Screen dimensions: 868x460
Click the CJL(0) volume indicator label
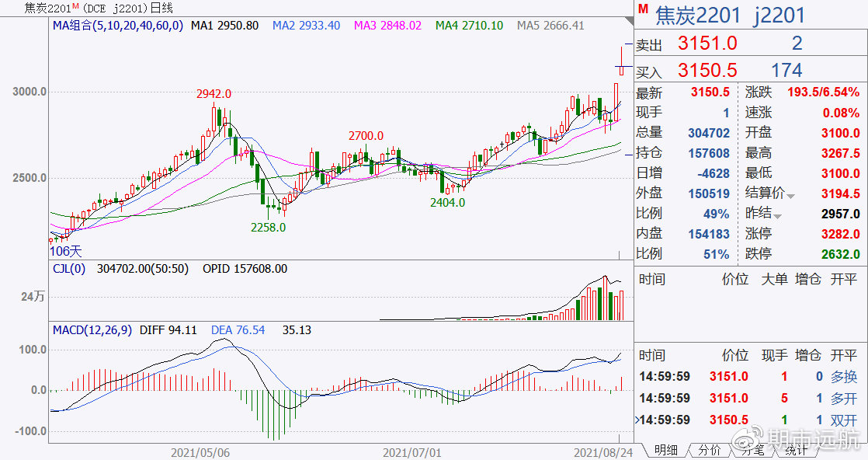tap(68, 269)
